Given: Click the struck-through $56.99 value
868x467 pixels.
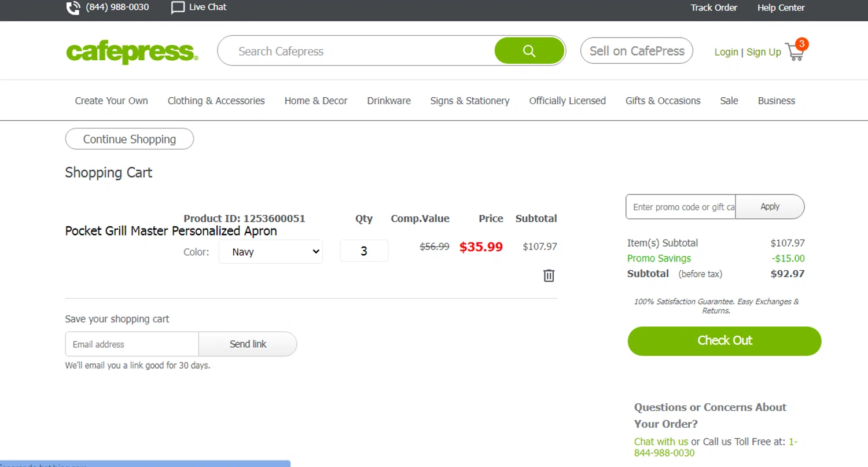Looking at the screenshot, I should pos(435,247).
